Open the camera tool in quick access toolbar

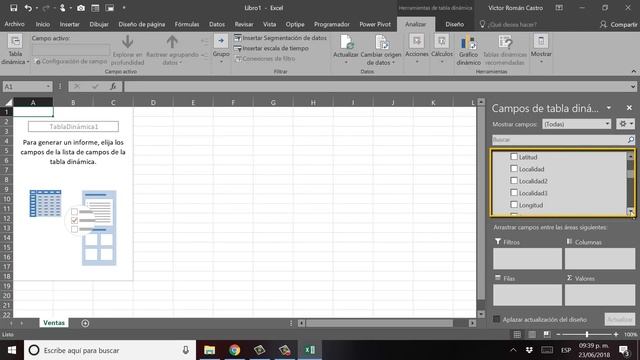tap(81, 8)
